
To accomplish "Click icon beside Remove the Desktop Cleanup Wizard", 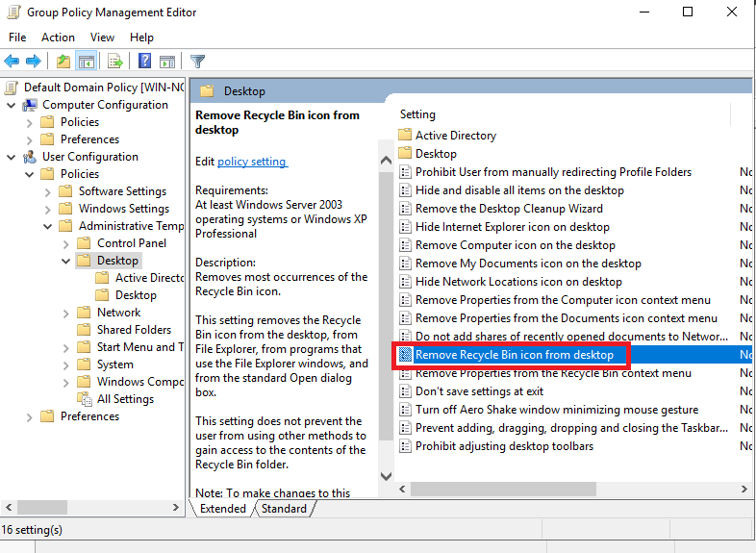I will 406,209.
